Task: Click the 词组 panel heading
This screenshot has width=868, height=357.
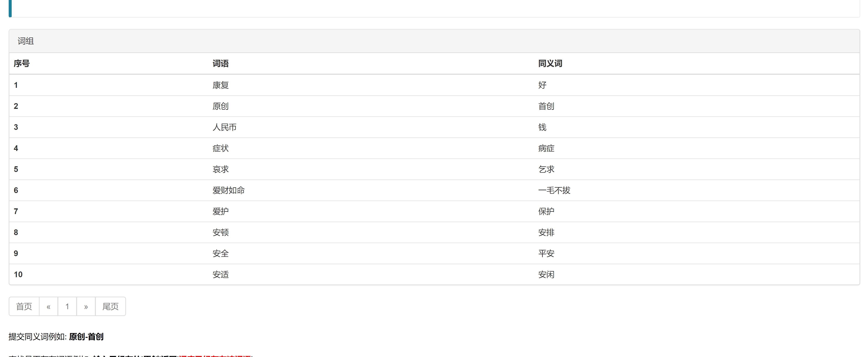Action: tap(26, 41)
